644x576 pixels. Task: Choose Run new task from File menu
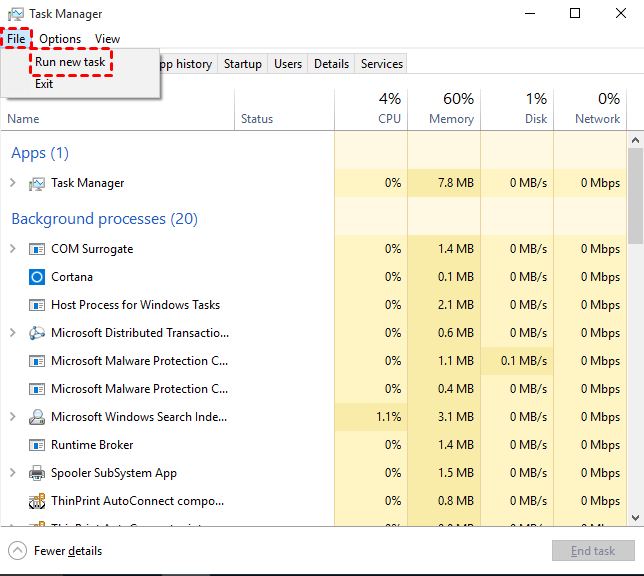pyautogui.click(x=70, y=62)
